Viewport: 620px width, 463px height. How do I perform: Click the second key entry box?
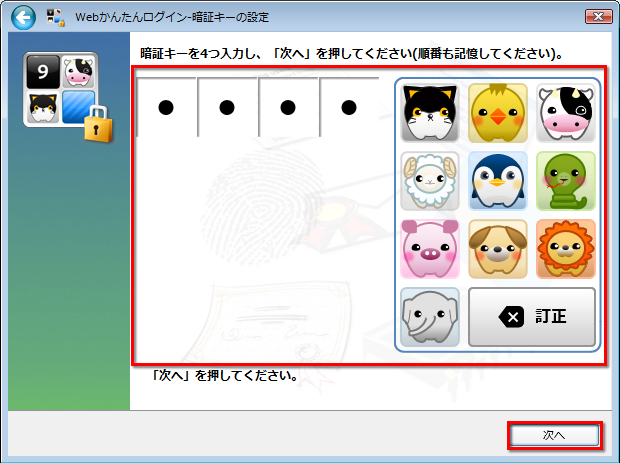click(x=227, y=107)
